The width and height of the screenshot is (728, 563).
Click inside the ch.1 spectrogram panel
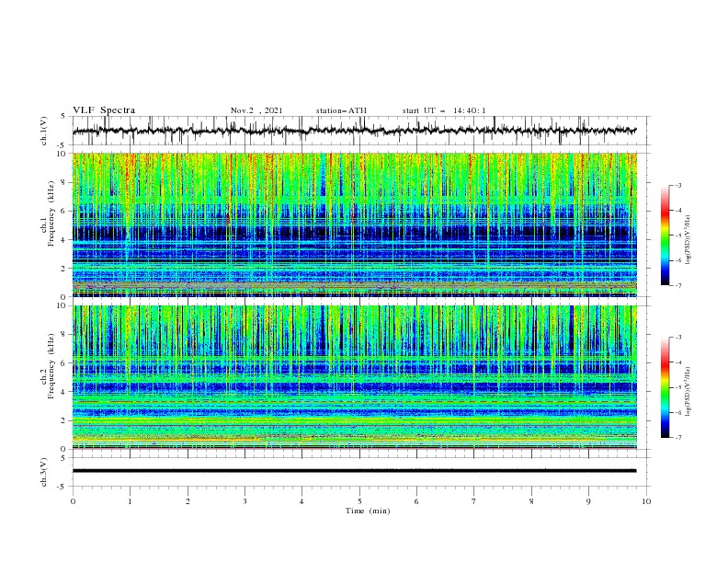pos(354,224)
